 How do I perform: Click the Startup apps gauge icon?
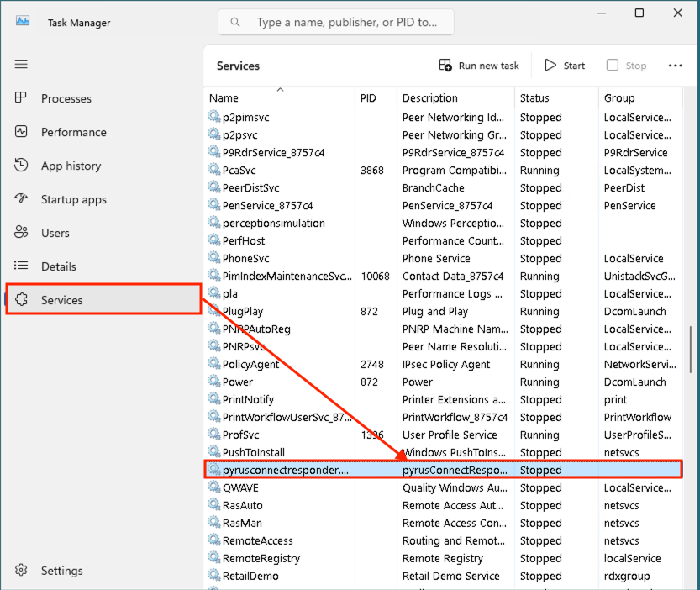[x=21, y=198]
